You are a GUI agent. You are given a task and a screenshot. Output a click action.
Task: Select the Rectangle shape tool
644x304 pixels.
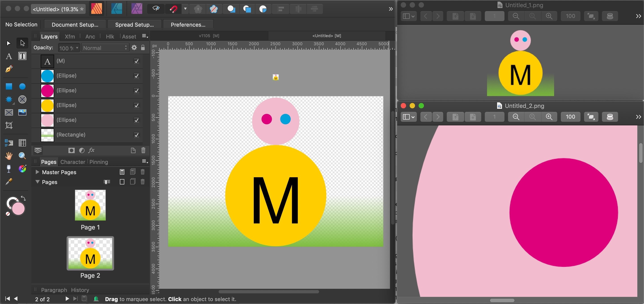(x=9, y=87)
